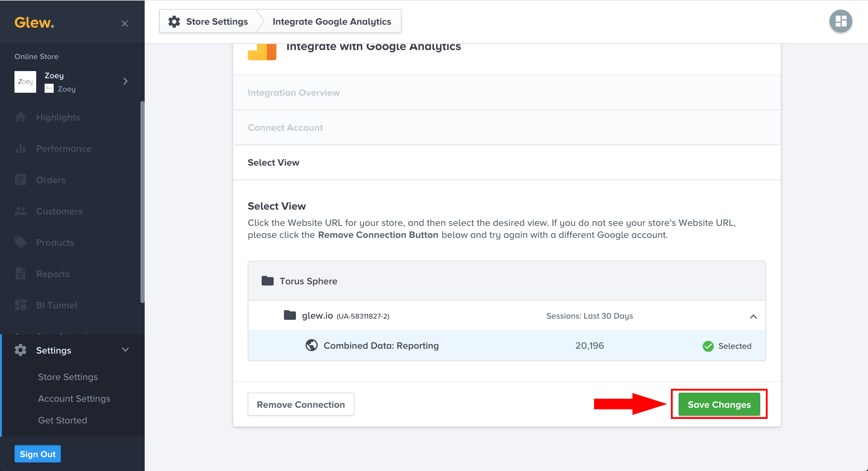The height and width of the screenshot is (471, 868).
Task: Open Account Settings in the sidebar
Action: coord(74,399)
